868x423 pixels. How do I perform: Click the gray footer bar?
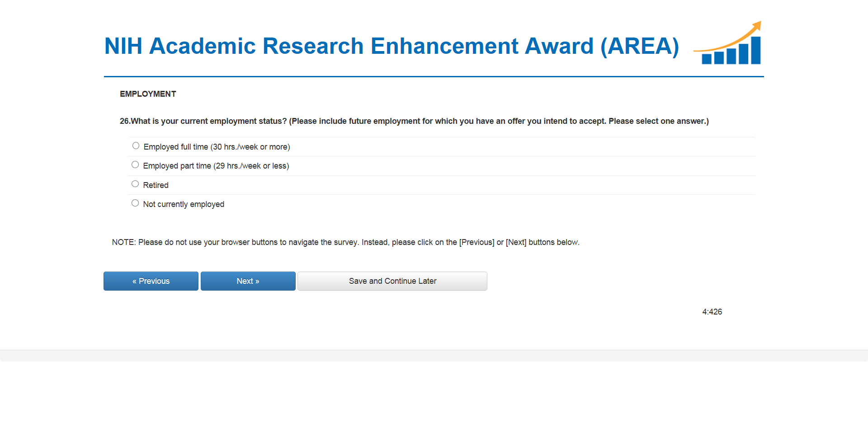click(x=434, y=356)
